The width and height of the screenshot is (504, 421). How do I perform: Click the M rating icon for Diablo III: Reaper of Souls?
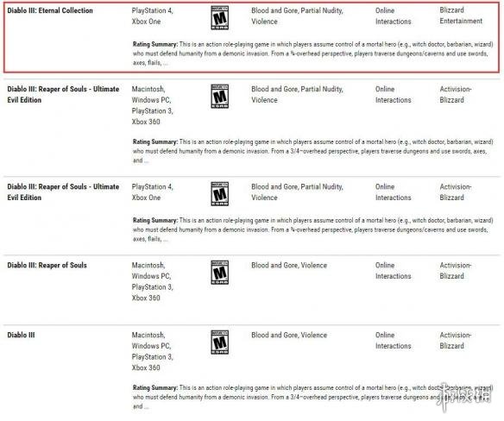coord(220,273)
